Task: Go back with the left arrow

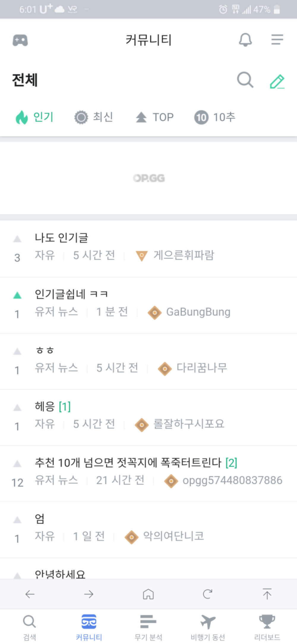Action: [30, 594]
